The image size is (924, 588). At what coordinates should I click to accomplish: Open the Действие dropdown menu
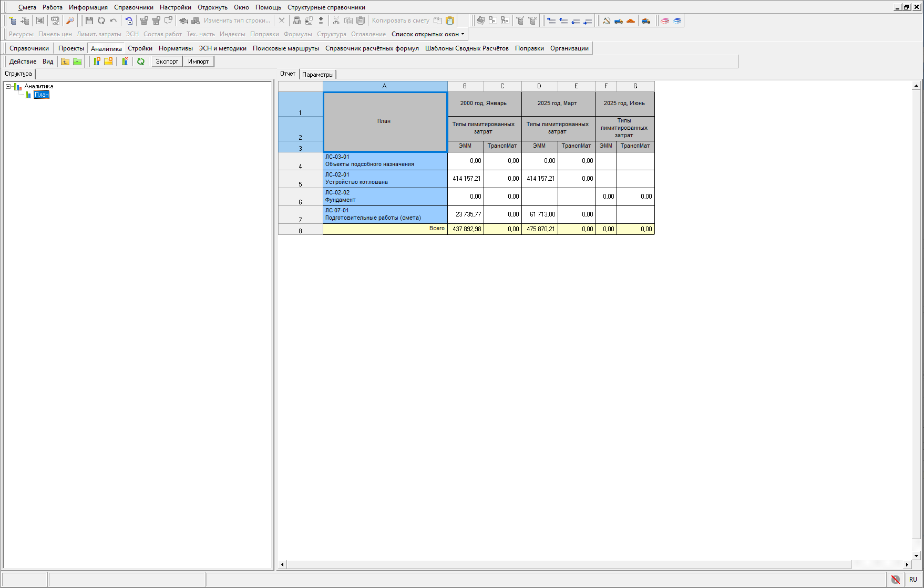coord(23,61)
